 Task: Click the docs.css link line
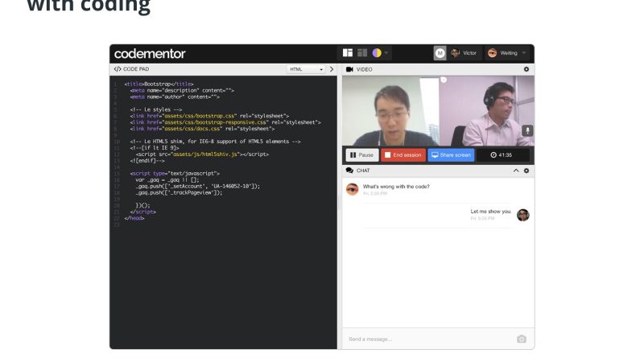[x=203, y=129]
